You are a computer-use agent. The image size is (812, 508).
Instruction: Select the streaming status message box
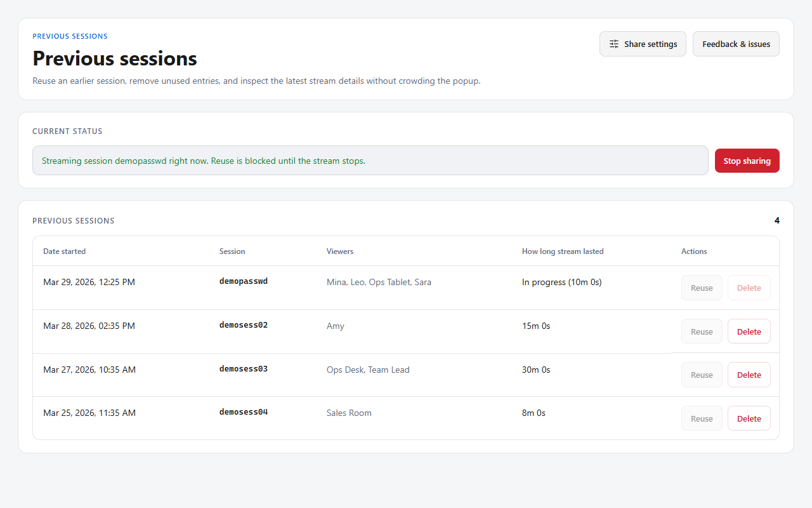click(370, 161)
